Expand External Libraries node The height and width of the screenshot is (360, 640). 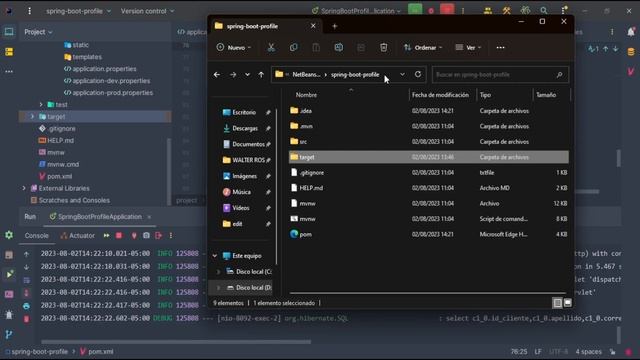pyautogui.click(x=24, y=189)
